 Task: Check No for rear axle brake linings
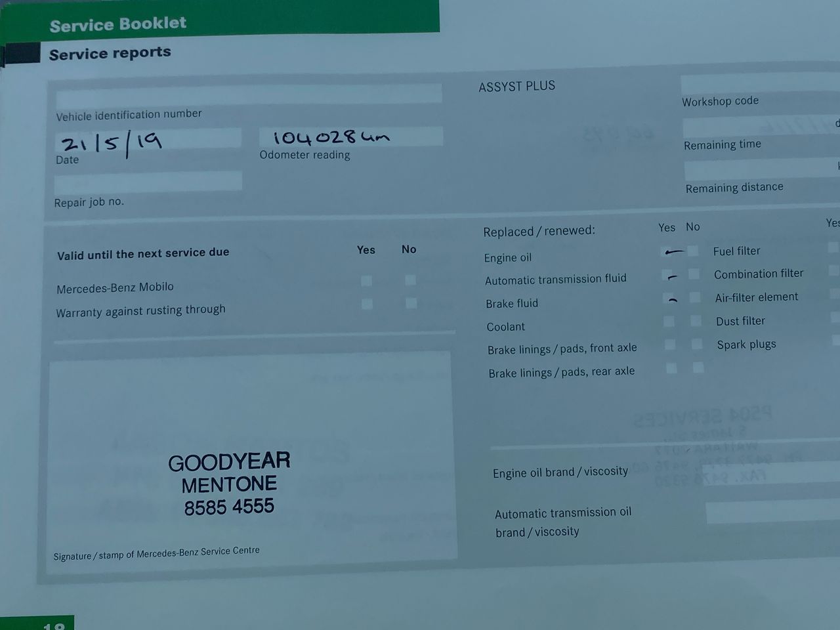tap(698, 367)
